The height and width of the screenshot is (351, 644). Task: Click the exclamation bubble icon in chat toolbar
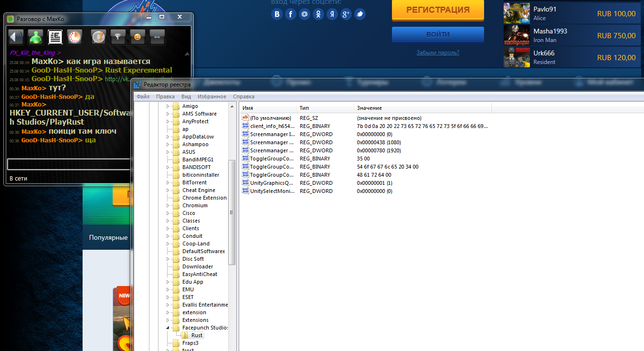coord(98,37)
